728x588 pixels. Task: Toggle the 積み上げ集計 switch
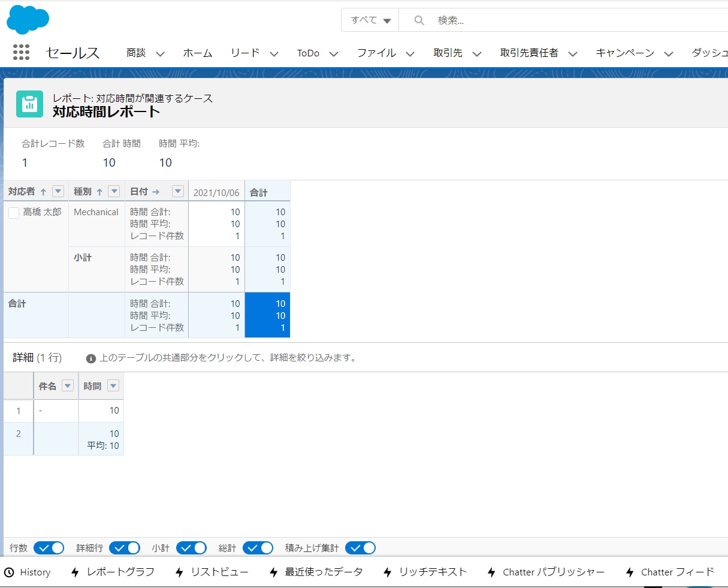pyautogui.click(x=360, y=548)
